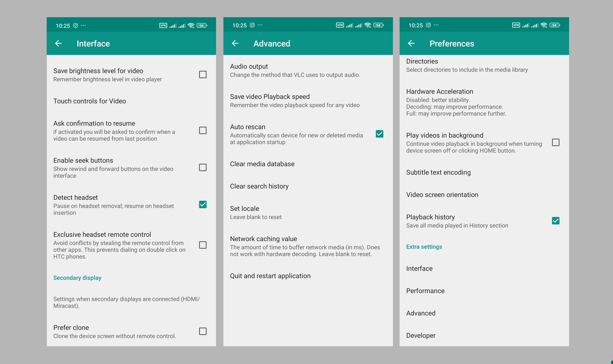This screenshot has width=613, height=364.
Task: Tap Quit and restart application
Action: [x=270, y=276]
